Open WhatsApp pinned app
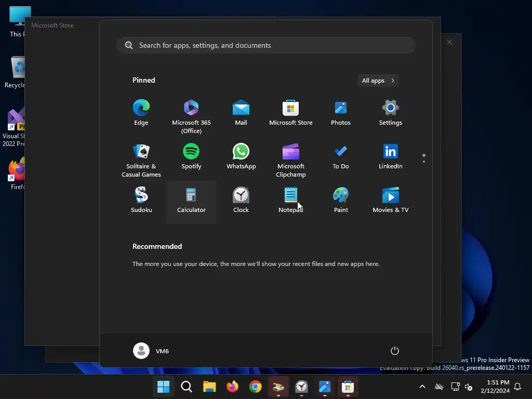The height and width of the screenshot is (399, 532). pyautogui.click(x=241, y=156)
